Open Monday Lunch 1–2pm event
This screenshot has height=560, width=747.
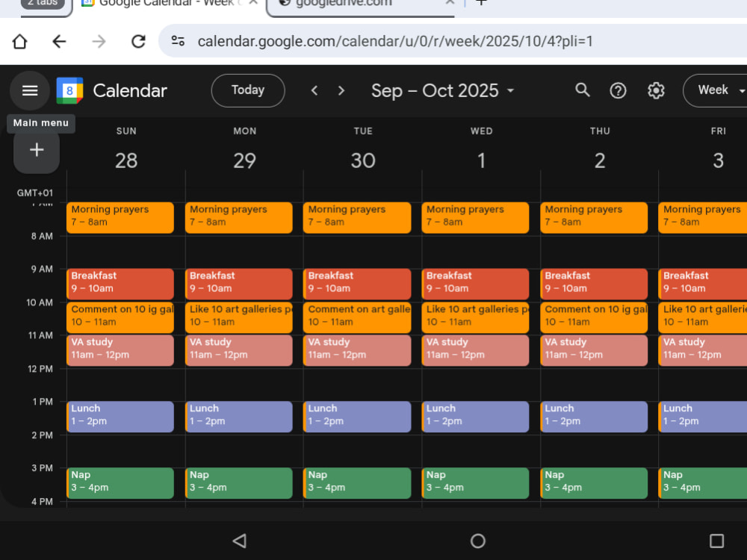pyautogui.click(x=239, y=417)
